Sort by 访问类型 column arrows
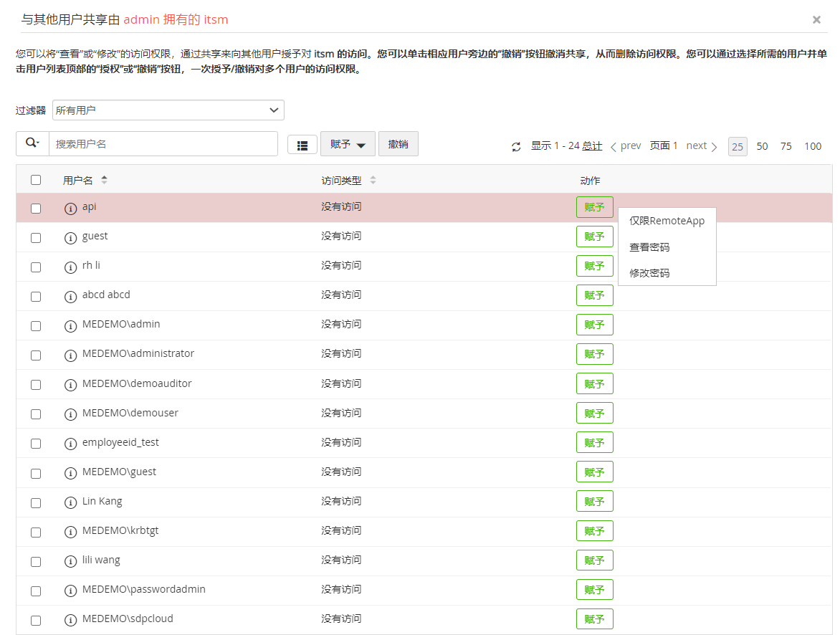This screenshot has width=840, height=635. click(x=373, y=180)
